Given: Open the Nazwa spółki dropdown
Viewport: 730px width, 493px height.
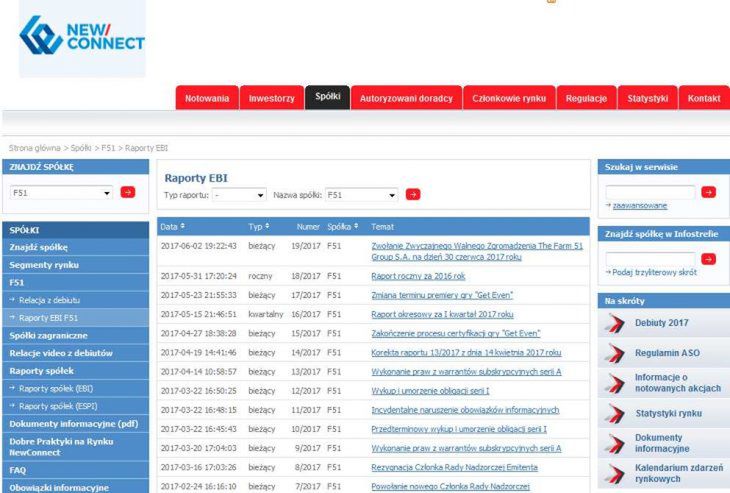Looking at the screenshot, I should click(362, 195).
